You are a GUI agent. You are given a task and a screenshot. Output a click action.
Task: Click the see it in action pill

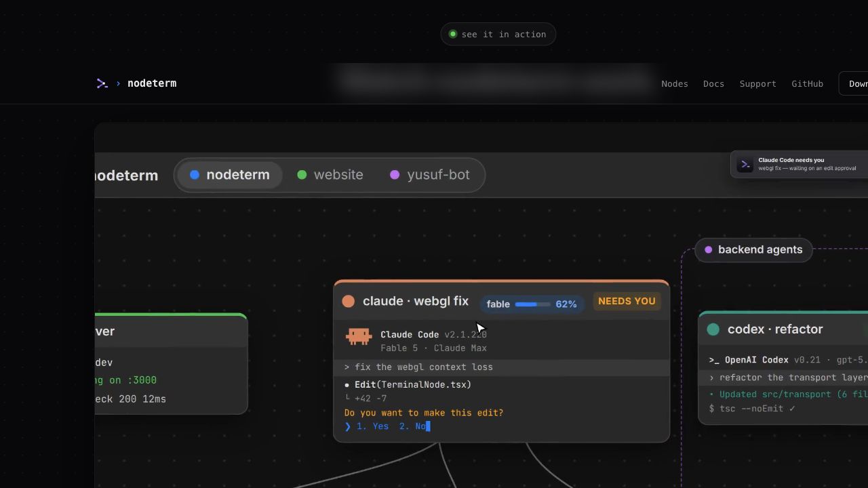498,34
